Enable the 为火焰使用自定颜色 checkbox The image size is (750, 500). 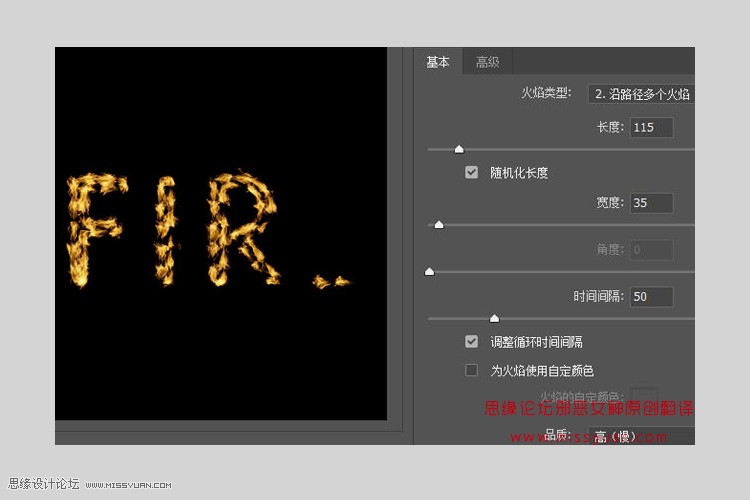471,370
